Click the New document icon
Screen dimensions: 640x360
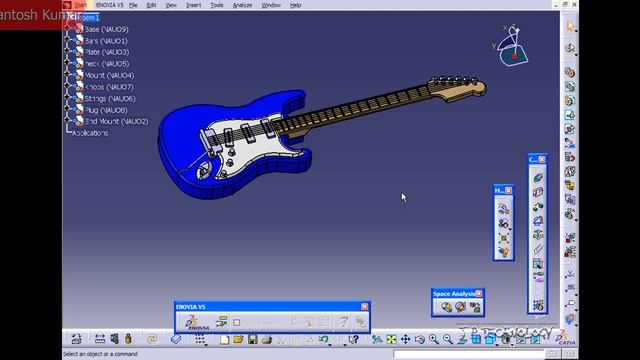coord(224,340)
